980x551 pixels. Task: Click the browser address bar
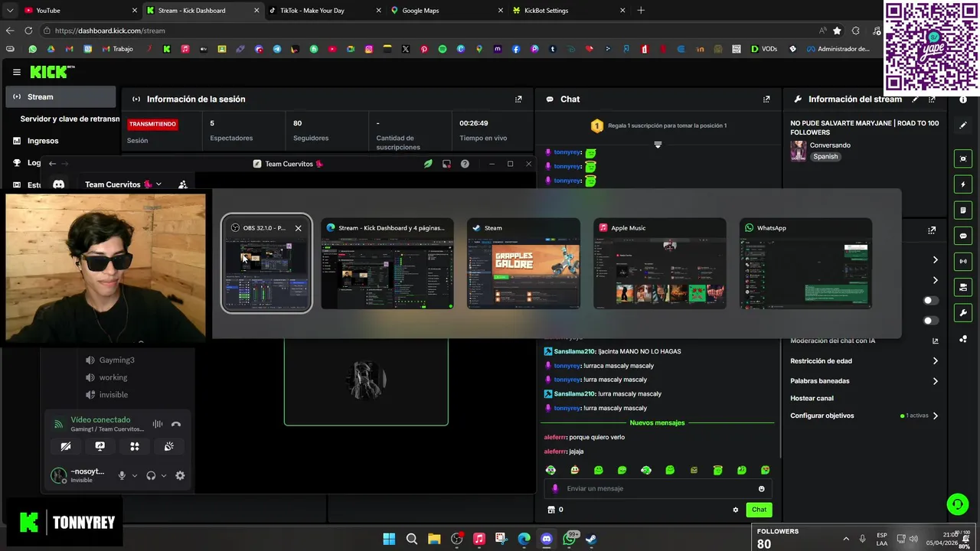(429, 31)
